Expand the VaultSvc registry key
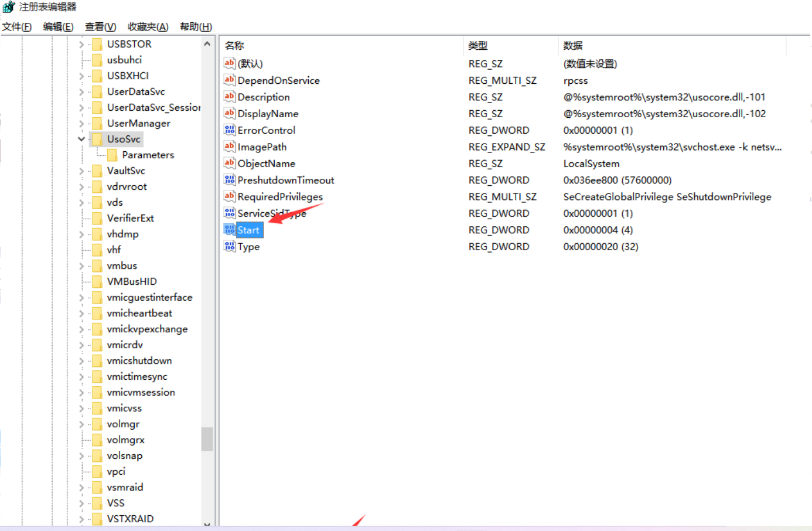Image resolution: width=812 pixels, height=531 pixels. (x=81, y=171)
